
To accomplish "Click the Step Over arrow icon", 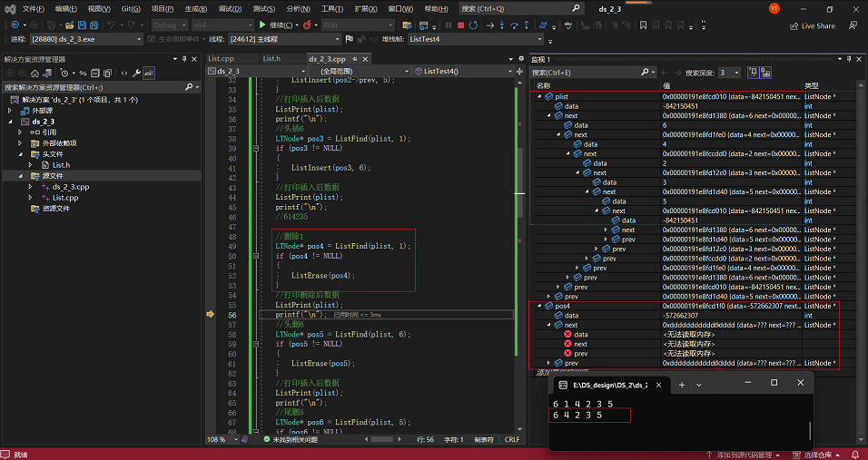I will (514, 25).
